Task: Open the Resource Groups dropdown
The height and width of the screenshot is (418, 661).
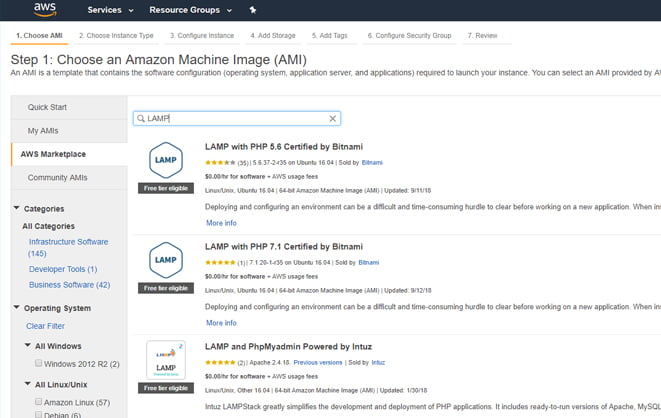Action: 191,10
